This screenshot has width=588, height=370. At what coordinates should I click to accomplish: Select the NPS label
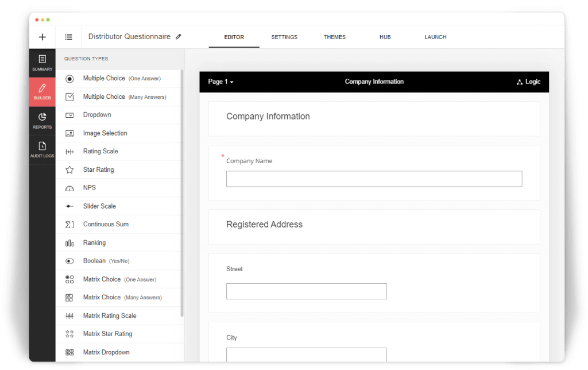pyautogui.click(x=89, y=188)
